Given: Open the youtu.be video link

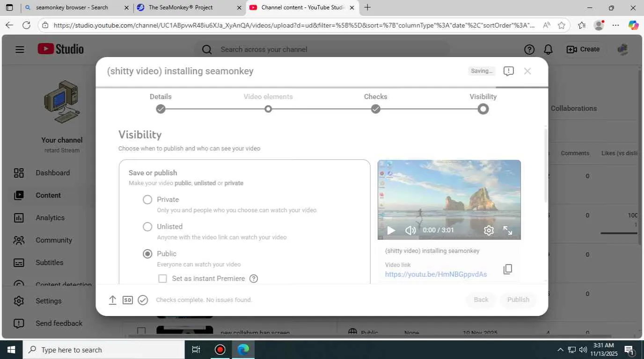Looking at the screenshot, I should pos(436,274).
